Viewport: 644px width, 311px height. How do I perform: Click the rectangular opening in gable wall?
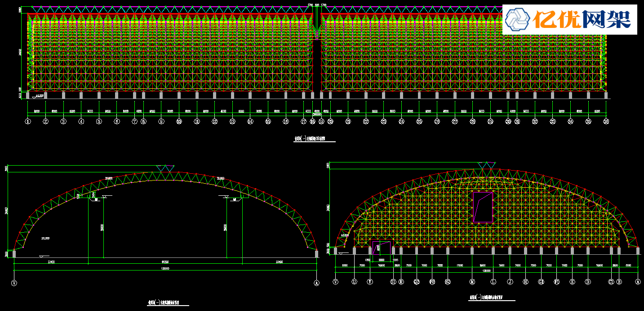[483, 207]
